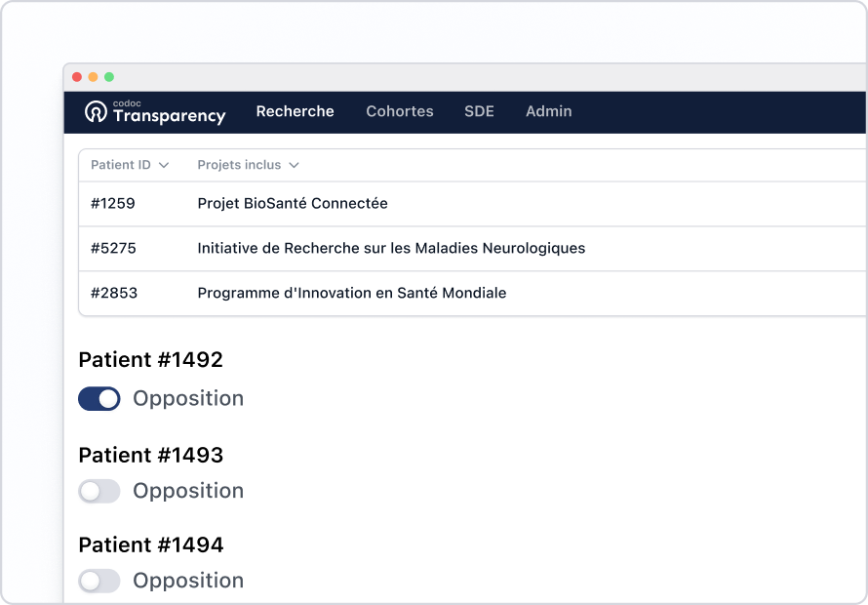Open the Projets inclus sort chevron

294,166
